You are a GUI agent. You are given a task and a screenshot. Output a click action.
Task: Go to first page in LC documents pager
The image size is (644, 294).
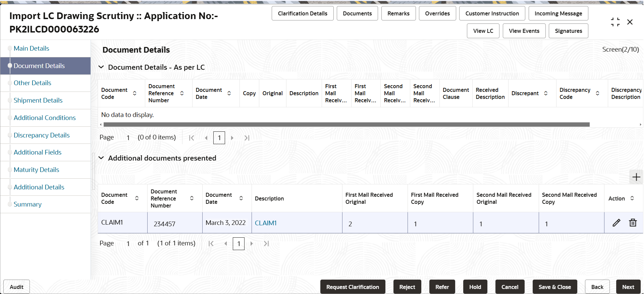point(192,138)
